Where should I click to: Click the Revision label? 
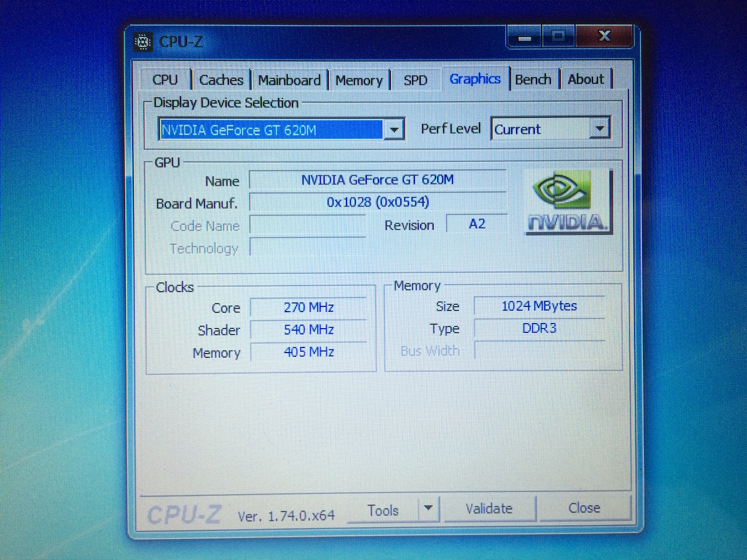click(409, 226)
